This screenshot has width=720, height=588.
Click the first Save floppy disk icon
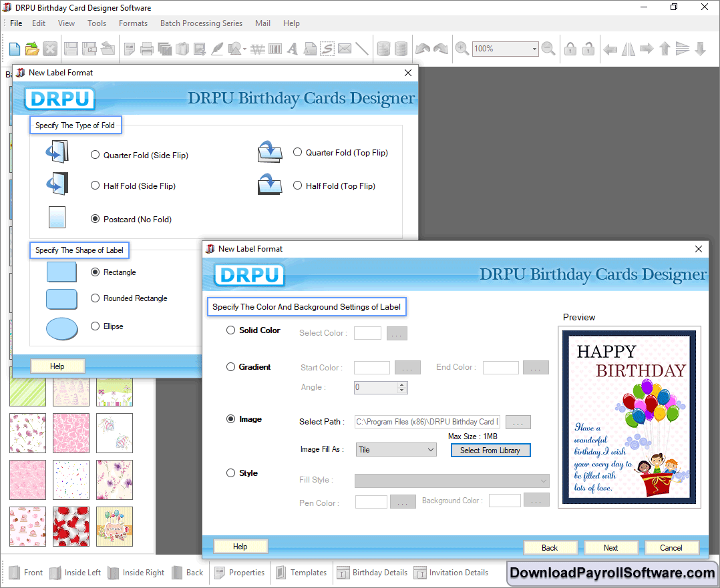pos(71,49)
